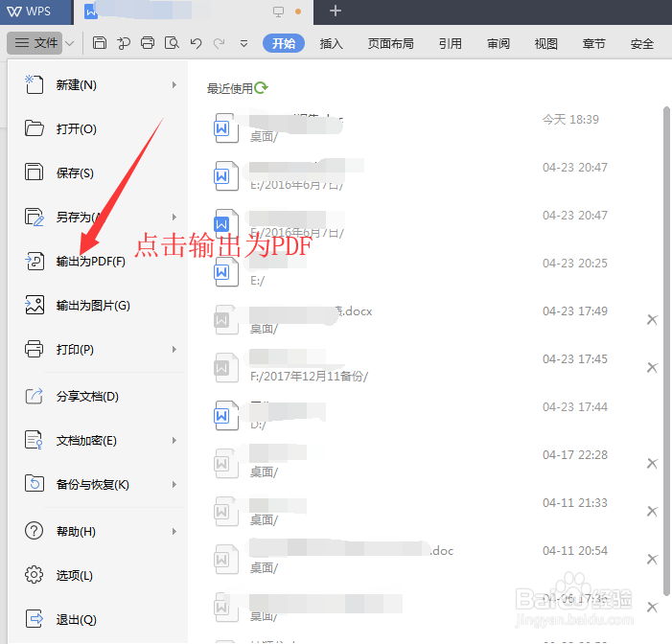672x644 pixels.
Task: Switch to the 视图 tab
Action: [545, 43]
